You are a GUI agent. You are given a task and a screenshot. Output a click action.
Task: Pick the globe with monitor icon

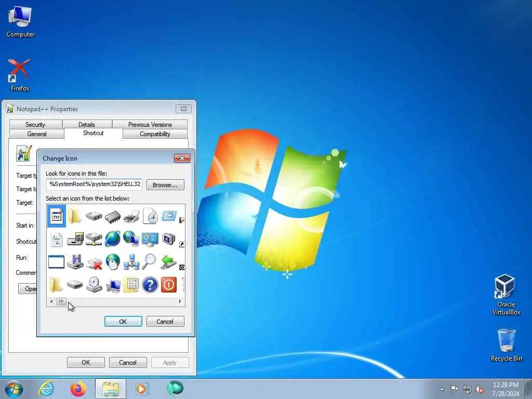(x=131, y=238)
